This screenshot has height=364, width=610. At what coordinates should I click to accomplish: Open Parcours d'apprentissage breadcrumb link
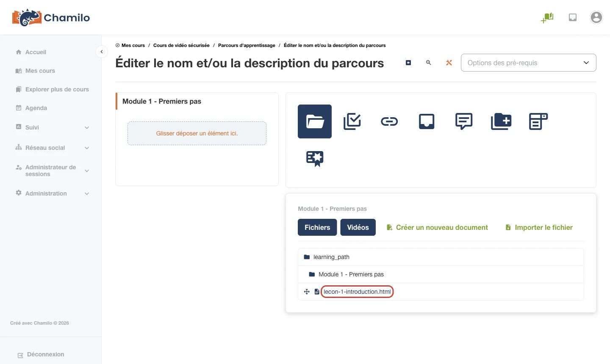[x=247, y=45]
